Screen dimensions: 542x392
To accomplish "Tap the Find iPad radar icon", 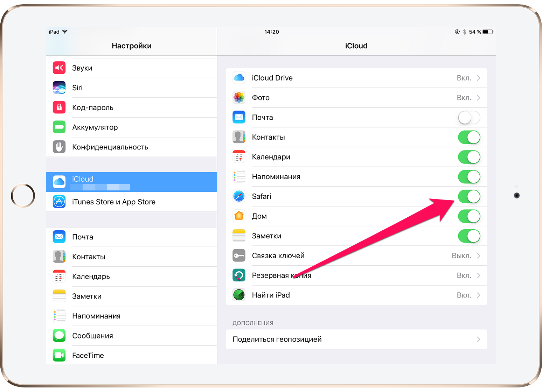I will point(239,295).
